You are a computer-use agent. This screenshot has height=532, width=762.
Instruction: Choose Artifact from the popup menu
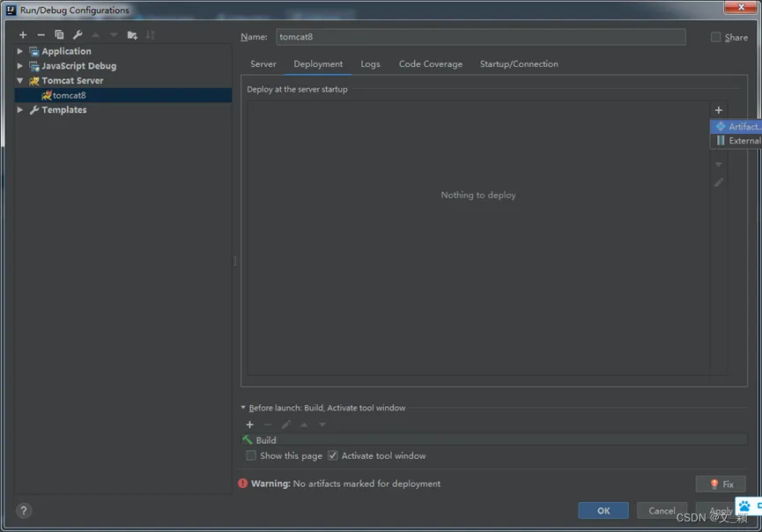[x=736, y=126]
